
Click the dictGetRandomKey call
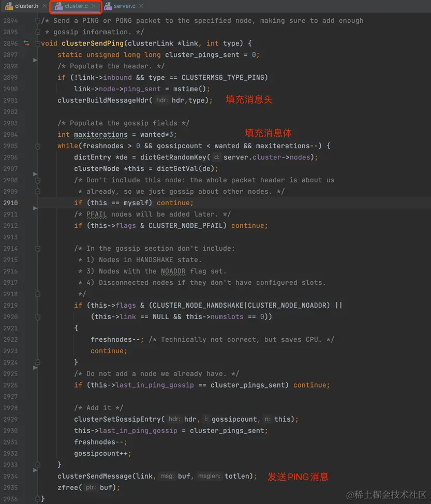tap(173, 157)
